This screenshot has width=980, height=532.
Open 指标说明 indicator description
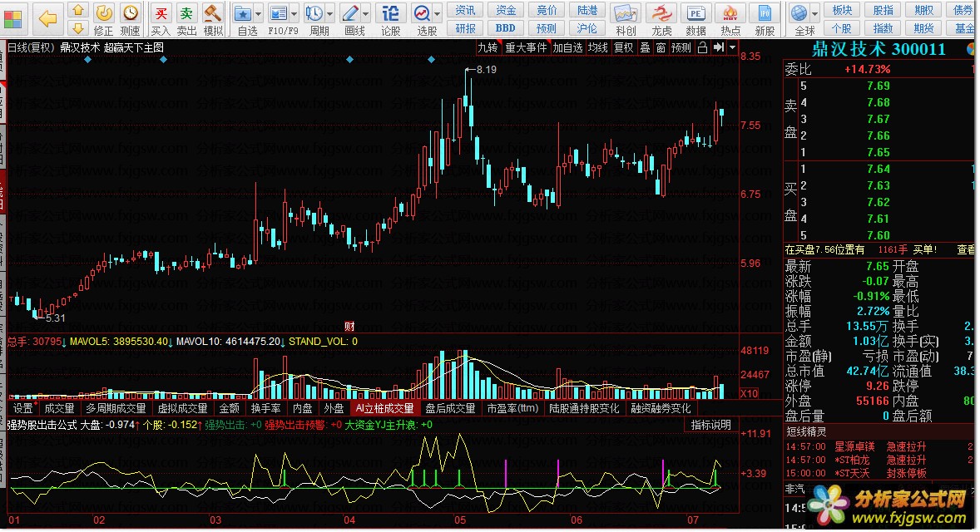coord(710,425)
